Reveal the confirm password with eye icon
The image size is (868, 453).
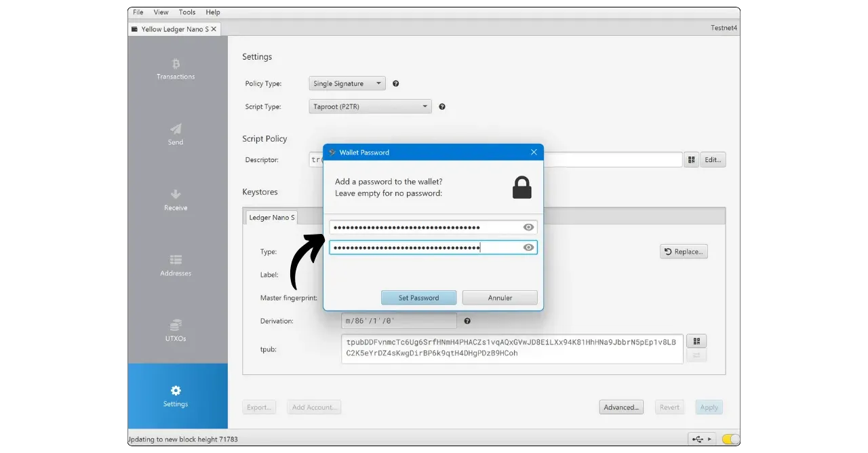529,248
